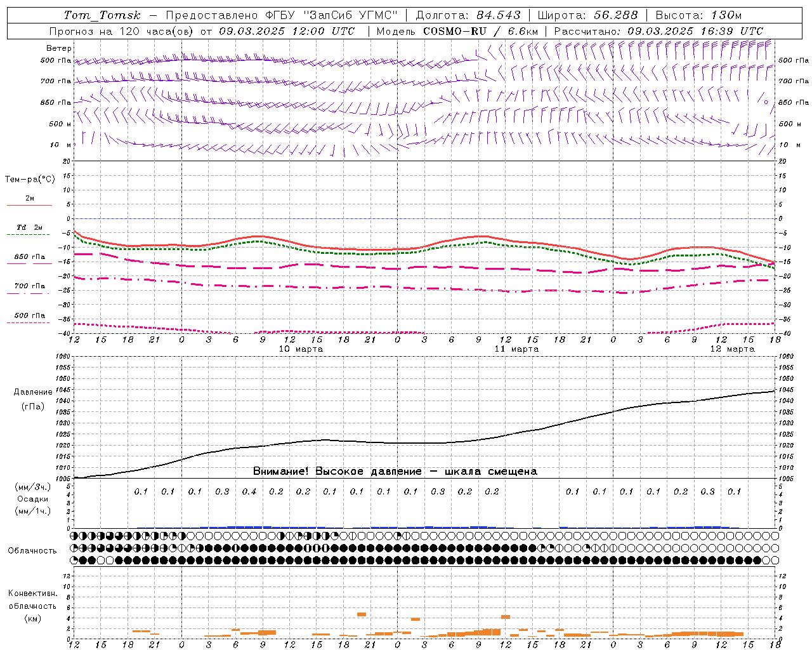Select the Модель COSMO-RU / 6.6км label
This screenshot has width=812, height=650.
point(457,31)
